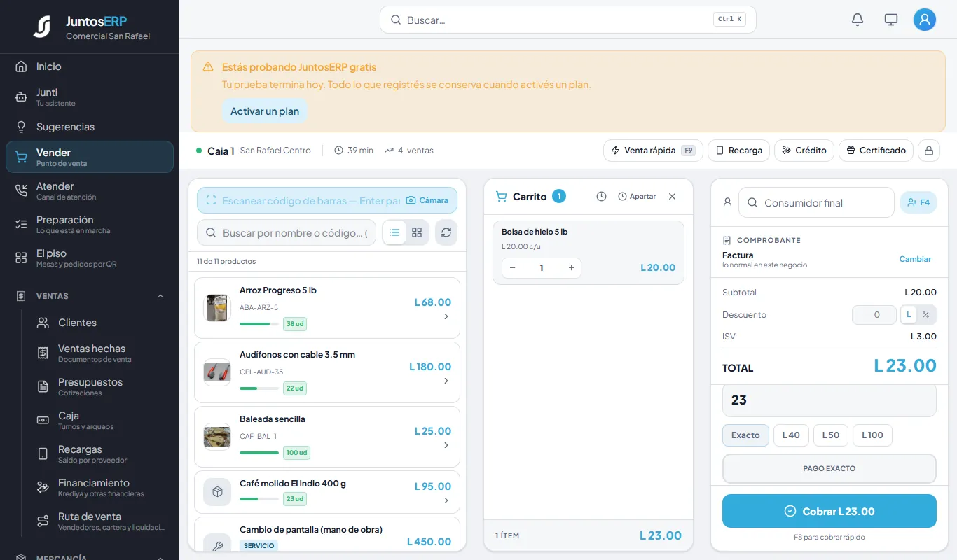The image size is (957, 560).
Task: Open Sugerencias in the sidebar
Action: coord(90,127)
